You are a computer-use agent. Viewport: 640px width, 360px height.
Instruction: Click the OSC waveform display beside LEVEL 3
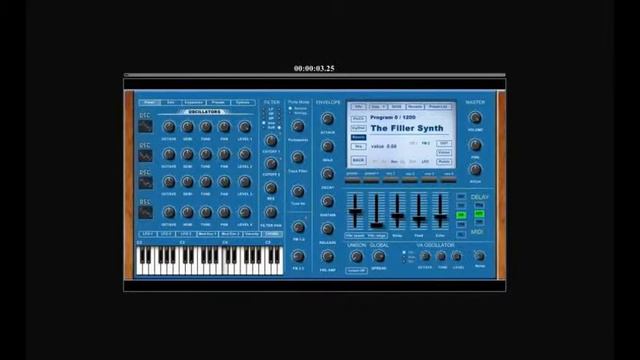(x=145, y=183)
